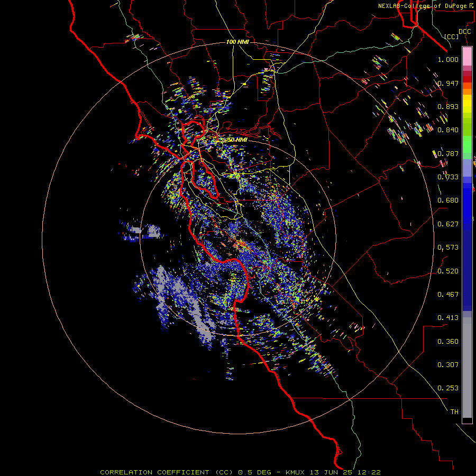This screenshot has width=476, height=476.
Task: Click the 0.467 legend value
Action: click(x=448, y=295)
